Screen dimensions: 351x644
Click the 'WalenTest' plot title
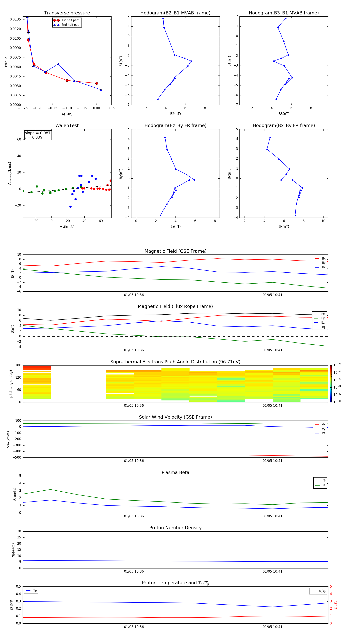tap(67, 125)
